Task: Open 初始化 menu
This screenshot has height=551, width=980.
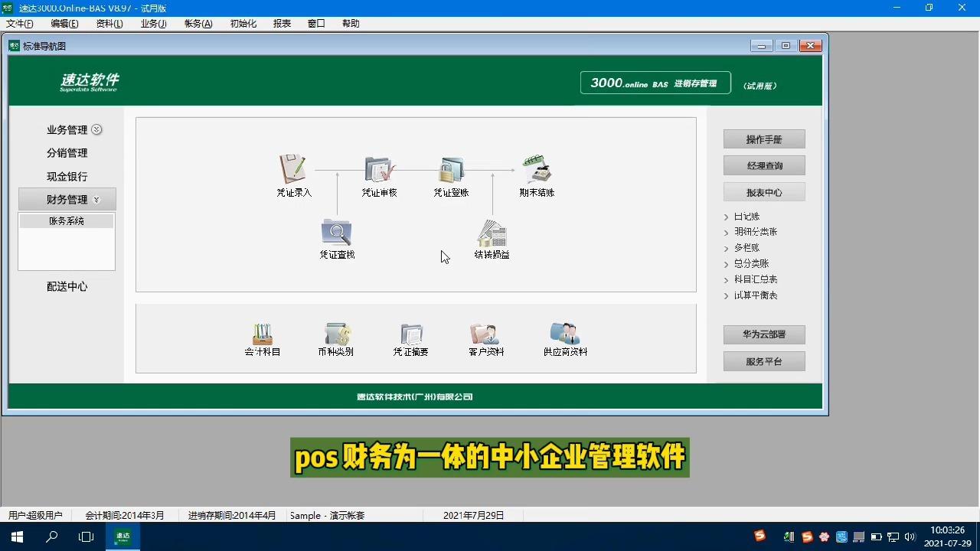Action: point(243,24)
